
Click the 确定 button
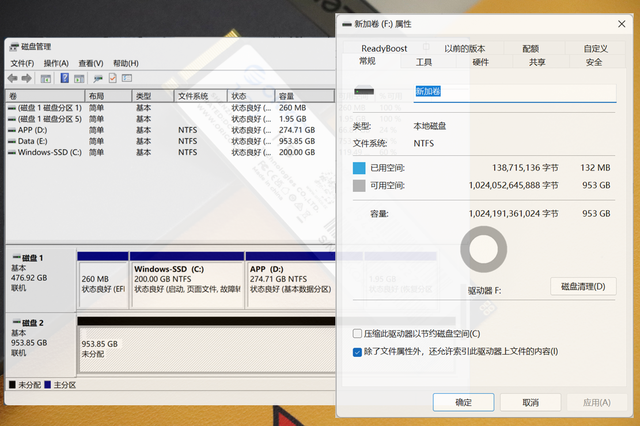[463, 402]
